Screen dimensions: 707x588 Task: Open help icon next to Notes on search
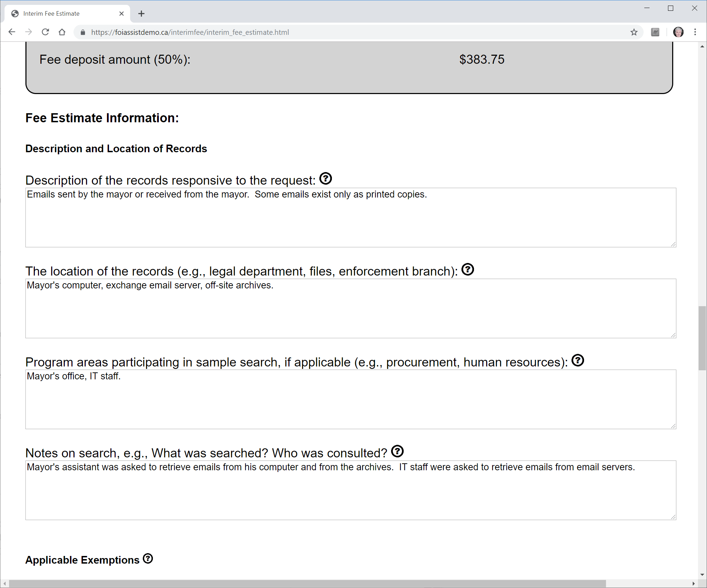click(x=397, y=451)
